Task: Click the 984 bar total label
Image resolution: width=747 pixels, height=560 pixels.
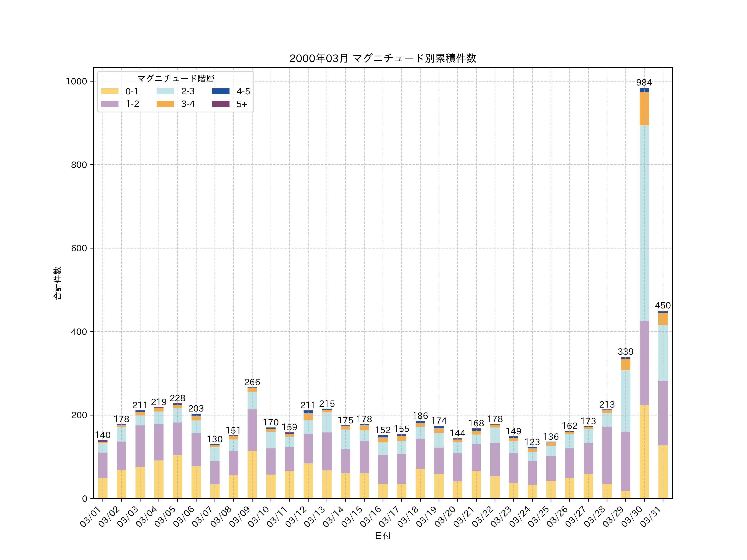Action: click(x=644, y=82)
